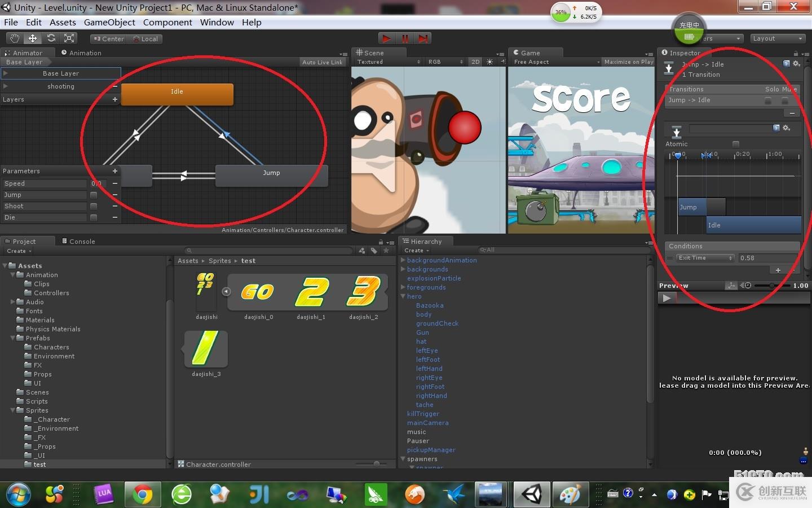The height and width of the screenshot is (508, 812).
Task: Toggle Local rotation mode button
Action: coord(145,39)
